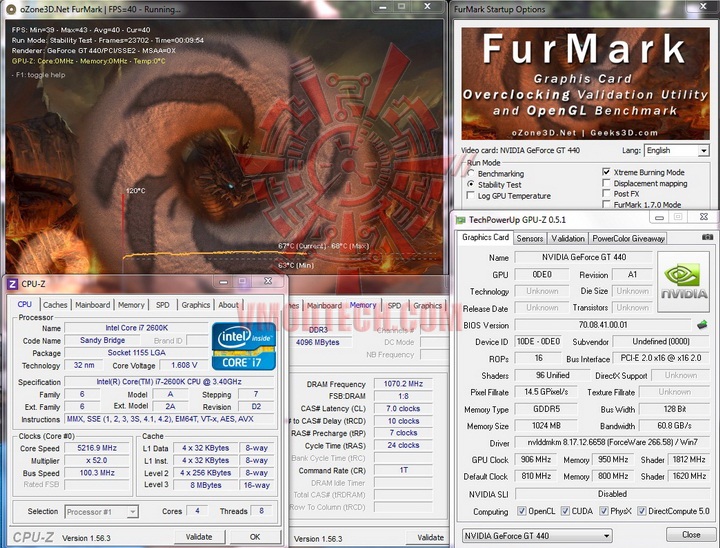
Task: Open the Caches tab in CPU-Z
Action: [55, 305]
